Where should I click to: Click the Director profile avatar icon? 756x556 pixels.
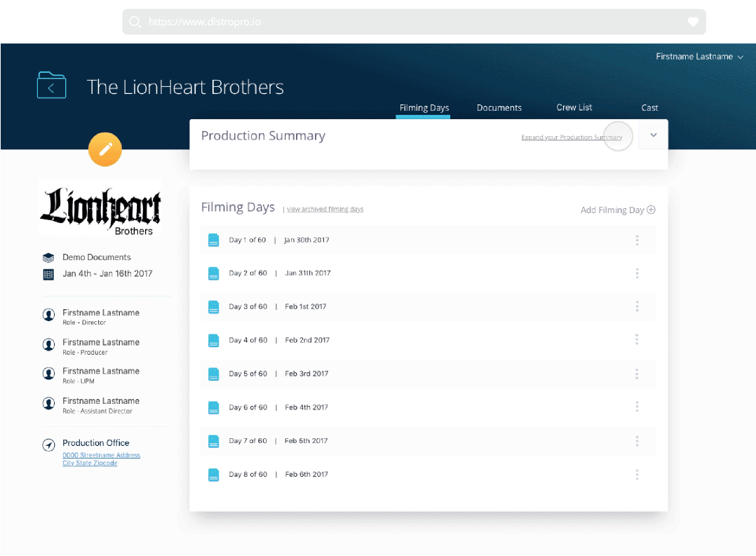pyautogui.click(x=48, y=316)
